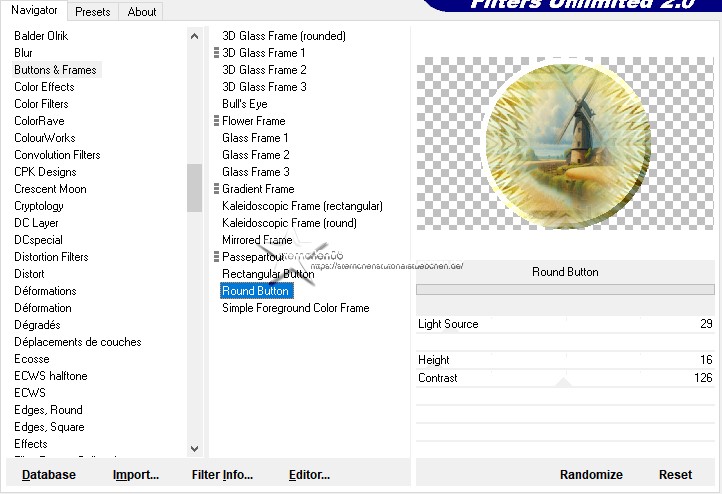Viewport: 722px width, 494px height.
Task: Choose Glass Frame 2 filter
Action: tap(256, 155)
